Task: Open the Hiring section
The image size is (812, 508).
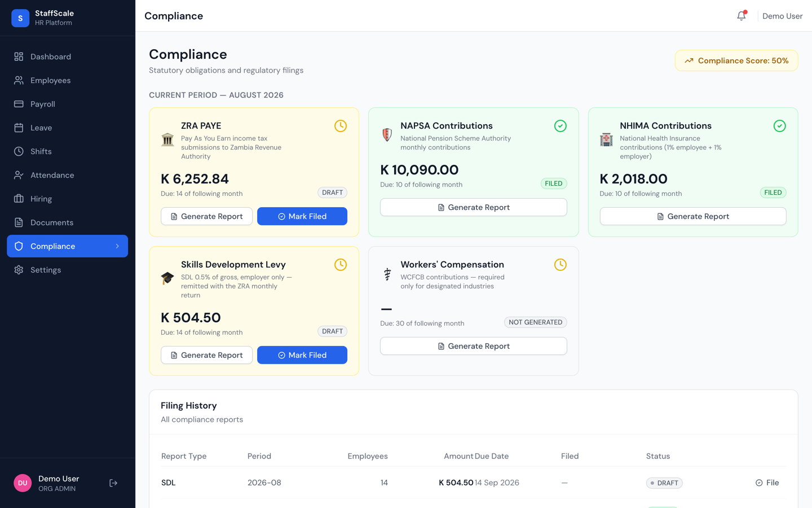Action: click(x=67, y=199)
